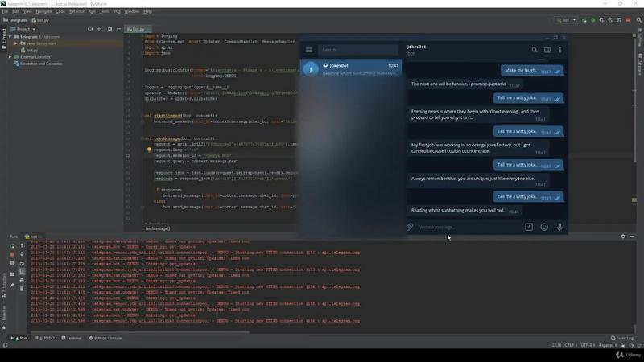Screen dimensions: 644x362
Task: Click the search icon in JokesBot chat header
Action: (535, 50)
